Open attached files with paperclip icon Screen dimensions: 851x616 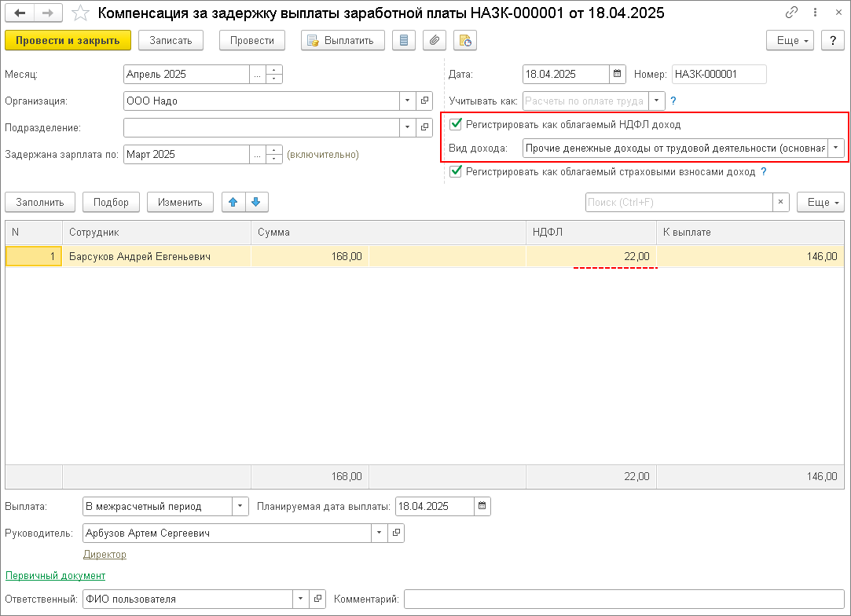435,40
